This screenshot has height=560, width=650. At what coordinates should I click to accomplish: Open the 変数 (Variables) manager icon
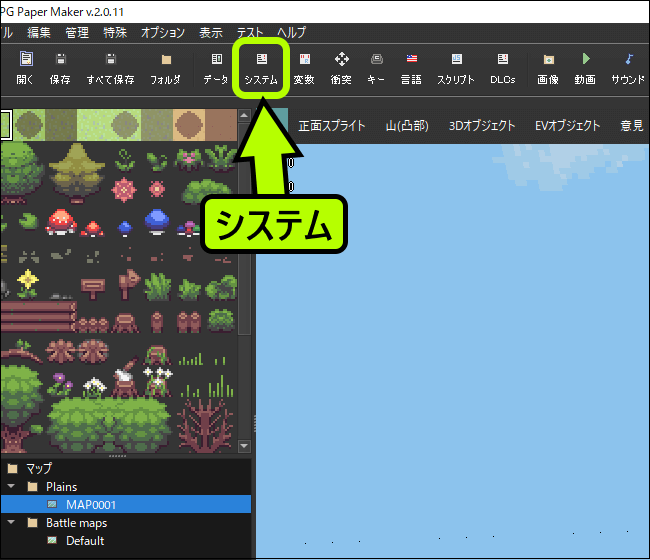pos(304,68)
